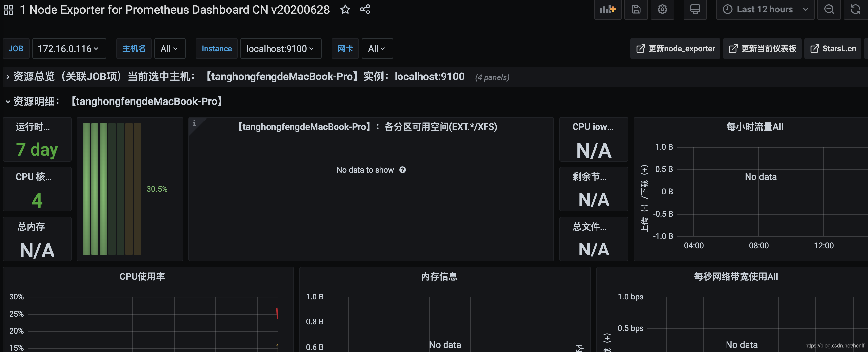
Task: Click the JOB variable label
Action: coord(16,49)
